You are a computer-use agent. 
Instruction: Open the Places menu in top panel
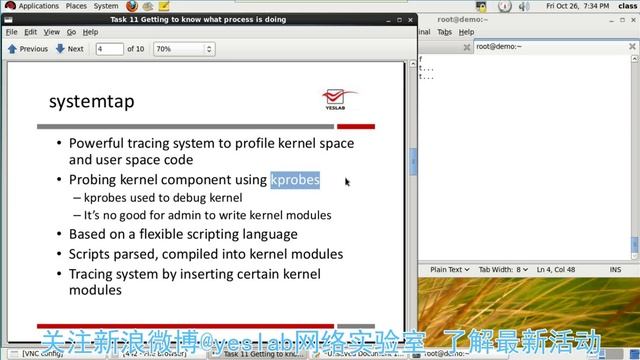click(x=76, y=6)
